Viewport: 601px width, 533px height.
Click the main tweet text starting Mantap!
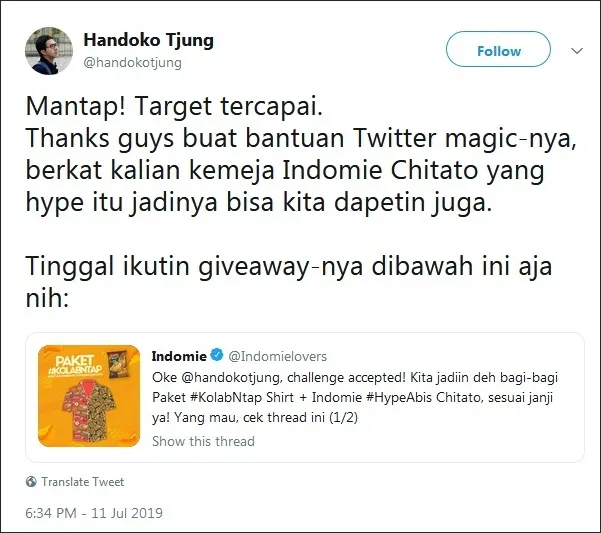[x=301, y=154]
